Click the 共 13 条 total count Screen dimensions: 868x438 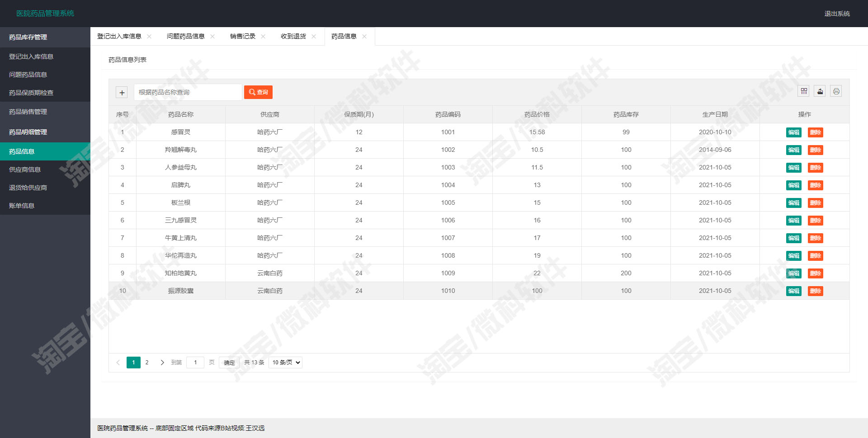(254, 363)
